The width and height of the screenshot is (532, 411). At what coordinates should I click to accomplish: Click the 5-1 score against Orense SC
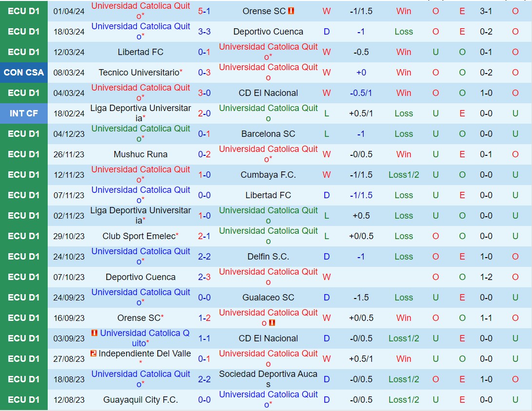[204, 11]
